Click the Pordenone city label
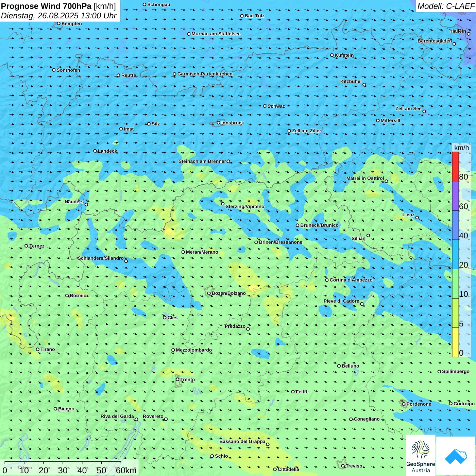The image size is (476, 476). coord(419,404)
